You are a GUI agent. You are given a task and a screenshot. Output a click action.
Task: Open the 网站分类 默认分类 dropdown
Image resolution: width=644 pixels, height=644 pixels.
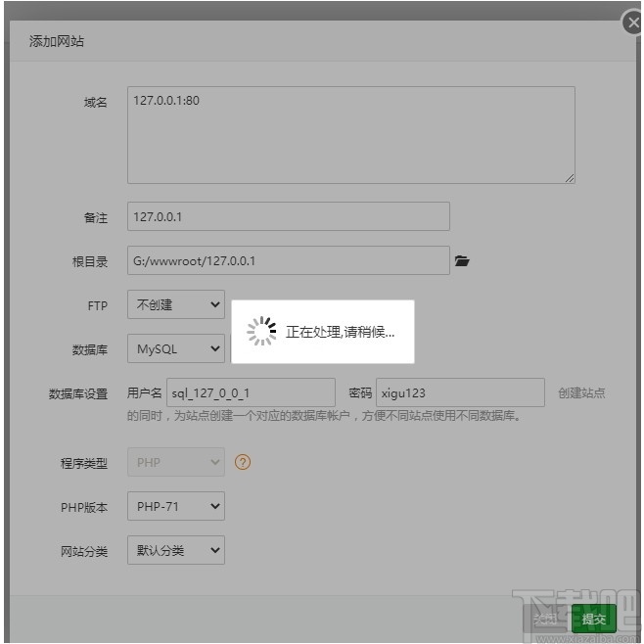click(x=176, y=550)
